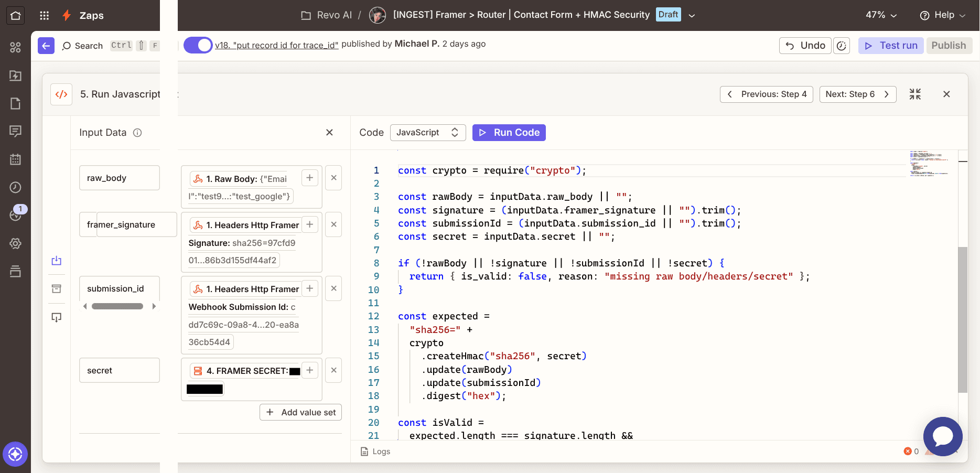Image resolution: width=980 pixels, height=473 pixels.
Task: Open the left sidebar calendar schedule icon
Action: tap(15, 159)
